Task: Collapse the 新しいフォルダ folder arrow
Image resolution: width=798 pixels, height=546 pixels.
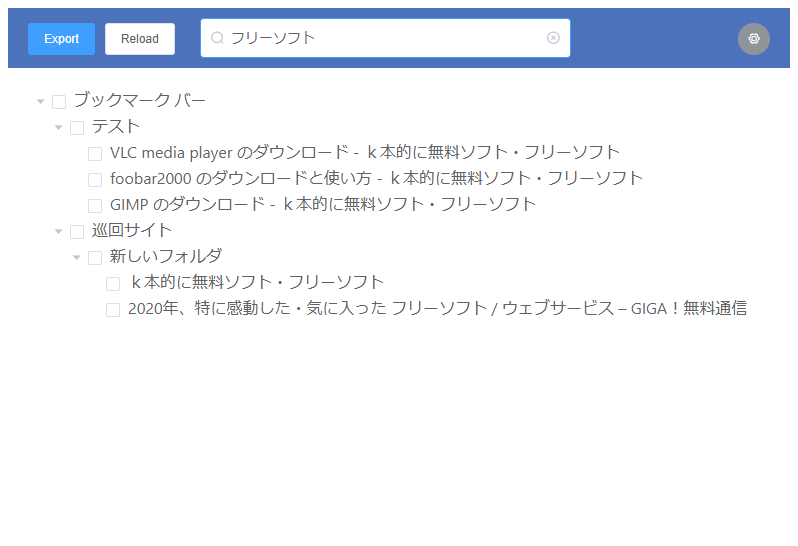Action: pos(77,257)
